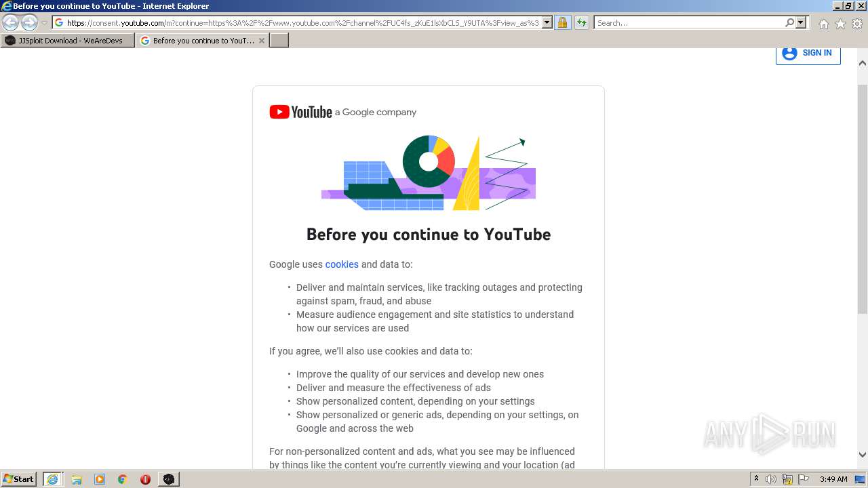View the security report lock icon

pyautogui.click(x=562, y=23)
